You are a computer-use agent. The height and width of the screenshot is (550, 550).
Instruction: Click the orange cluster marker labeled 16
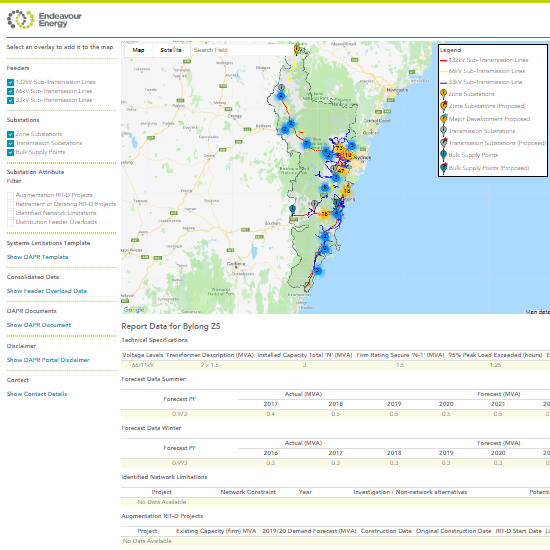[x=347, y=191]
